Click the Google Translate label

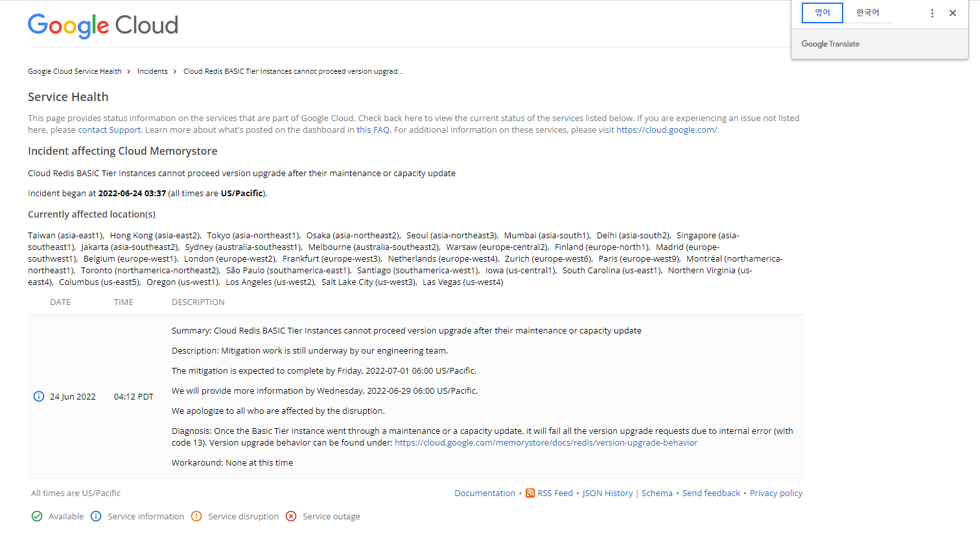(830, 44)
